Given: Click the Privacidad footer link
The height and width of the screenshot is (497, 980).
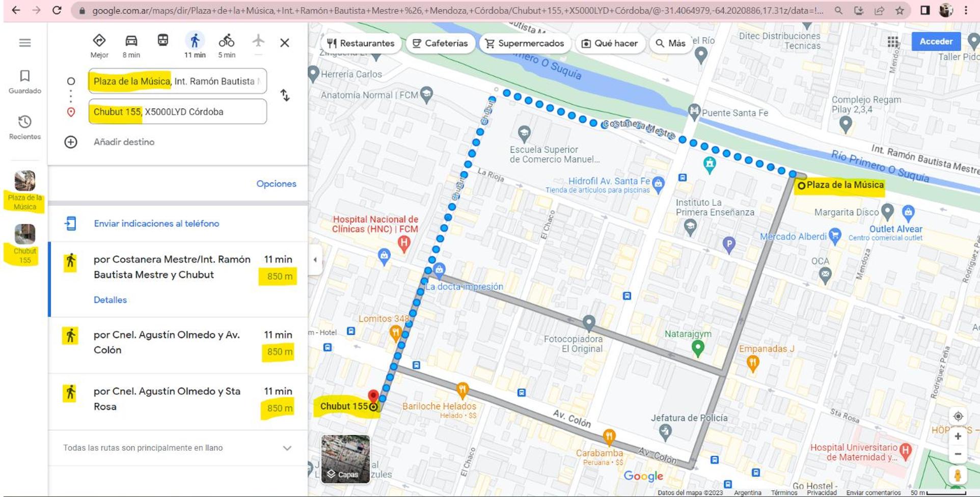Looking at the screenshot, I should 822,492.
